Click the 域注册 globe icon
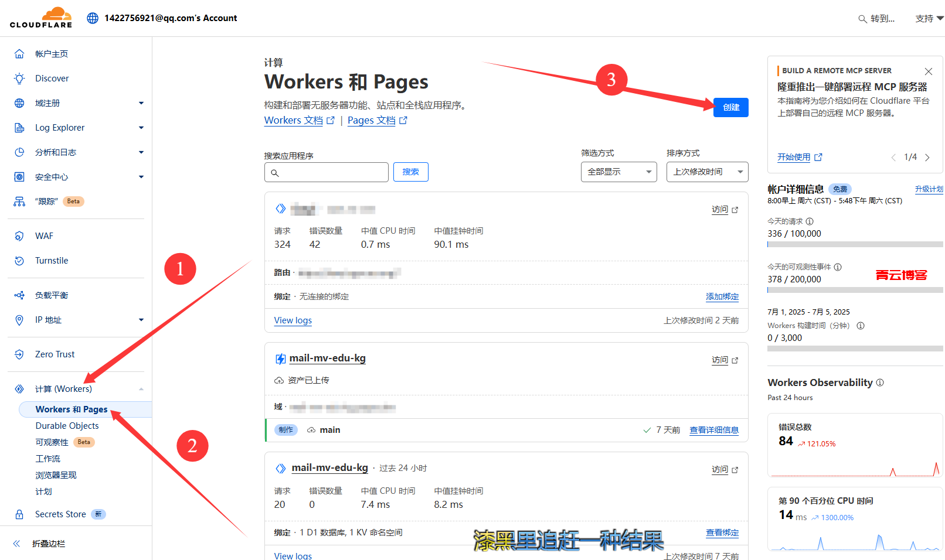Image resolution: width=945 pixels, height=560 pixels. [19, 103]
